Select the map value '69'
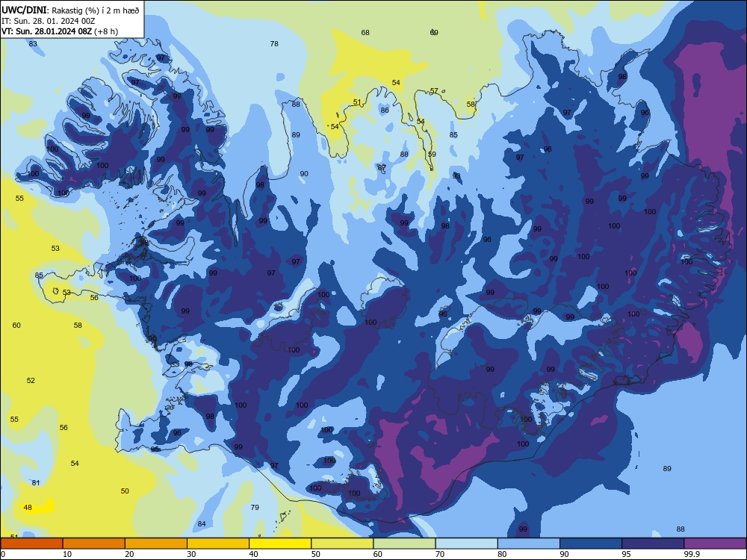 coord(434,33)
